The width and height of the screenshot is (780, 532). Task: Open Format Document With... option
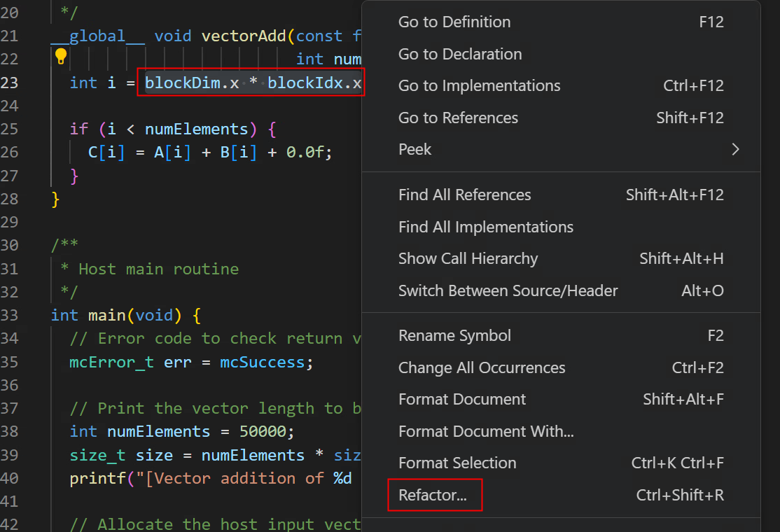click(486, 431)
